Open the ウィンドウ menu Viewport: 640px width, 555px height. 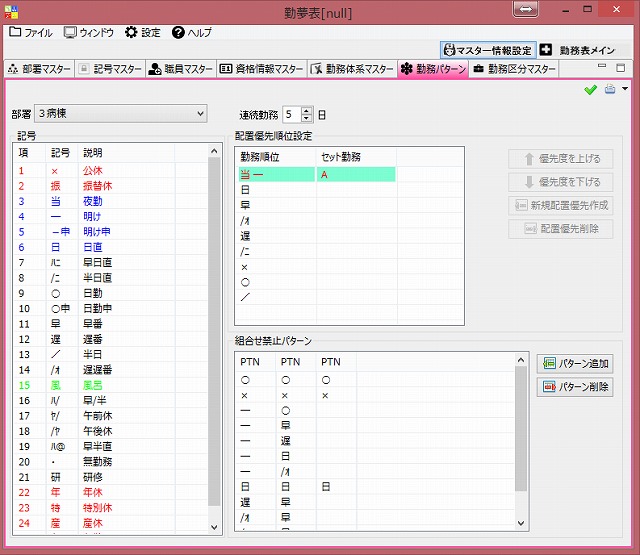tap(89, 32)
